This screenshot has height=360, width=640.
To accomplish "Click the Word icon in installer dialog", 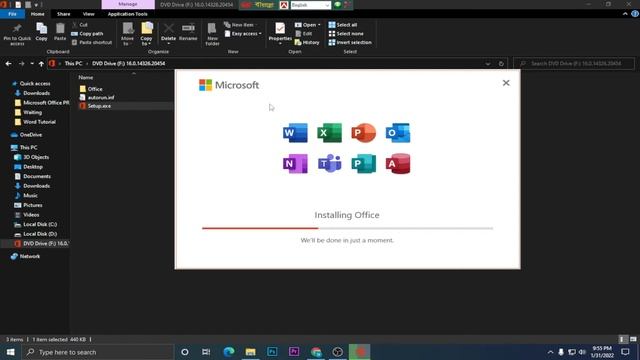I will point(295,133).
